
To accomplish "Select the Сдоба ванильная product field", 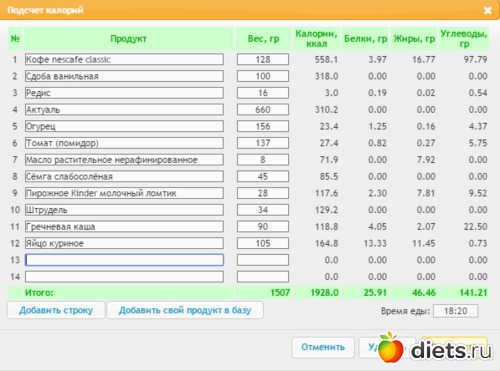I will (x=124, y=76).
